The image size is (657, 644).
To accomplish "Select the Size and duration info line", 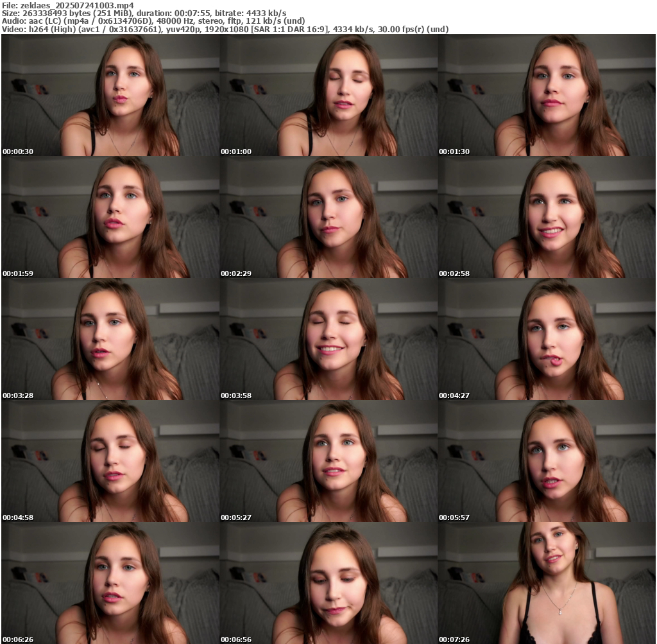I will tap(144, 13).
